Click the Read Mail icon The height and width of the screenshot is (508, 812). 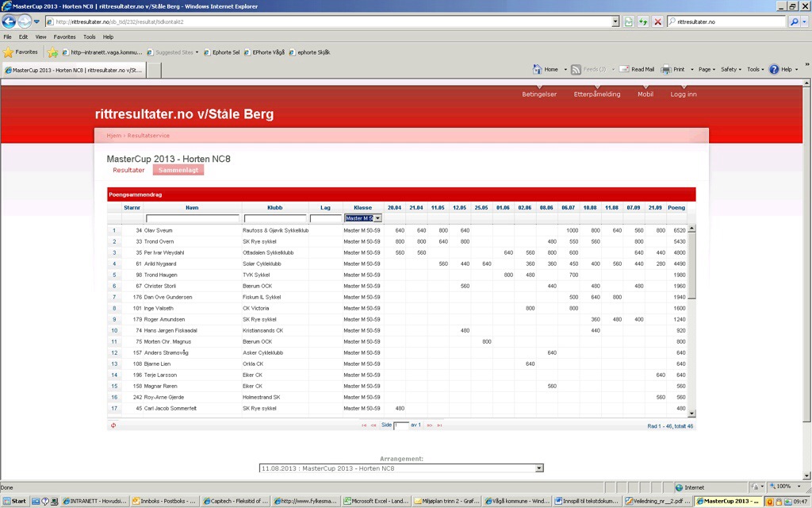tap(624, 70)
